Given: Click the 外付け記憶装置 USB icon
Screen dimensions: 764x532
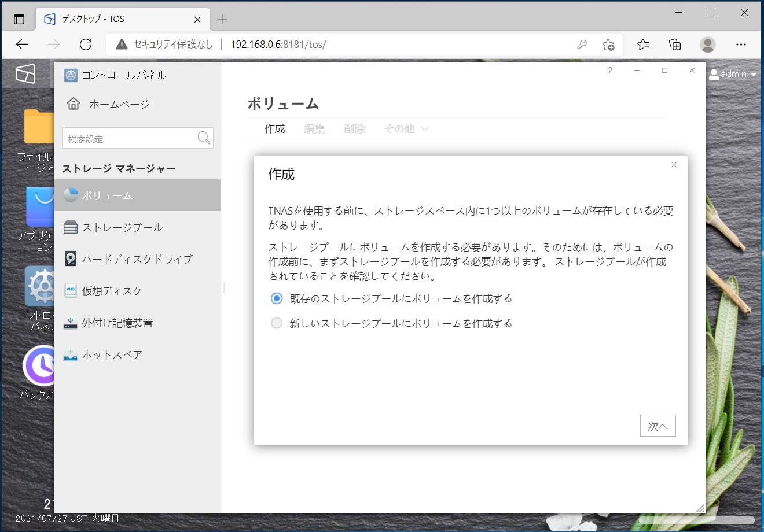Looking at the screenshot, I should pos(71,322).
